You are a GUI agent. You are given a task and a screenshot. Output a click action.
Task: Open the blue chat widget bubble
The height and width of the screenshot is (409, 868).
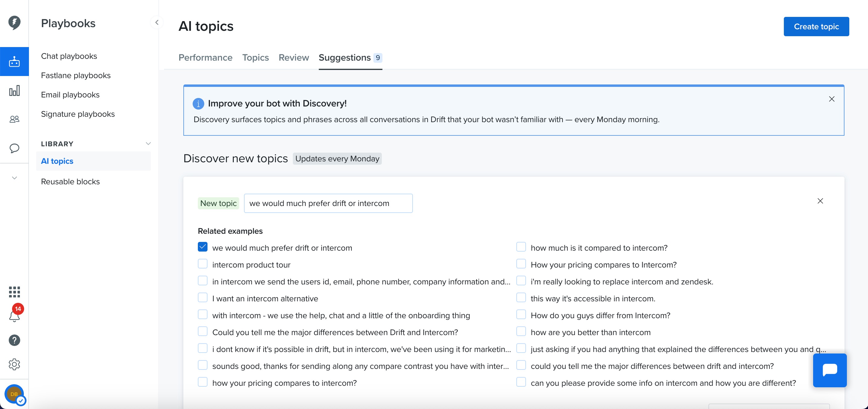[830, 370]
